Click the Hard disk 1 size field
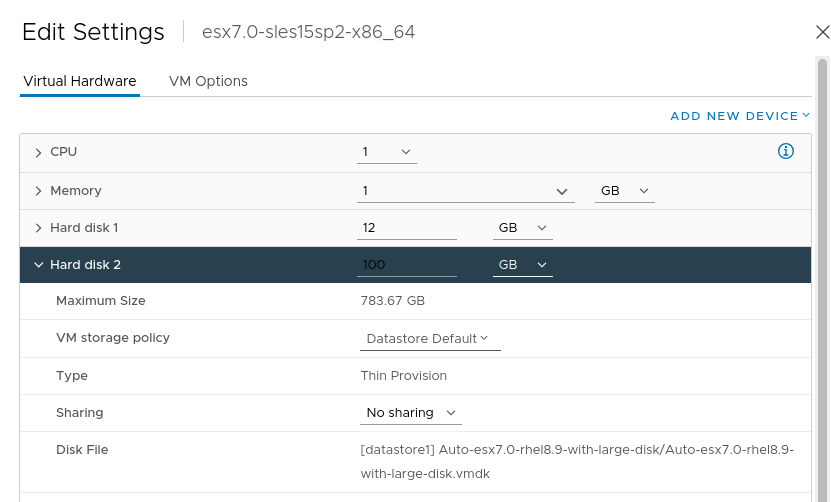The image size is (831, 502). pyautogui.click(x=406, y=228)
